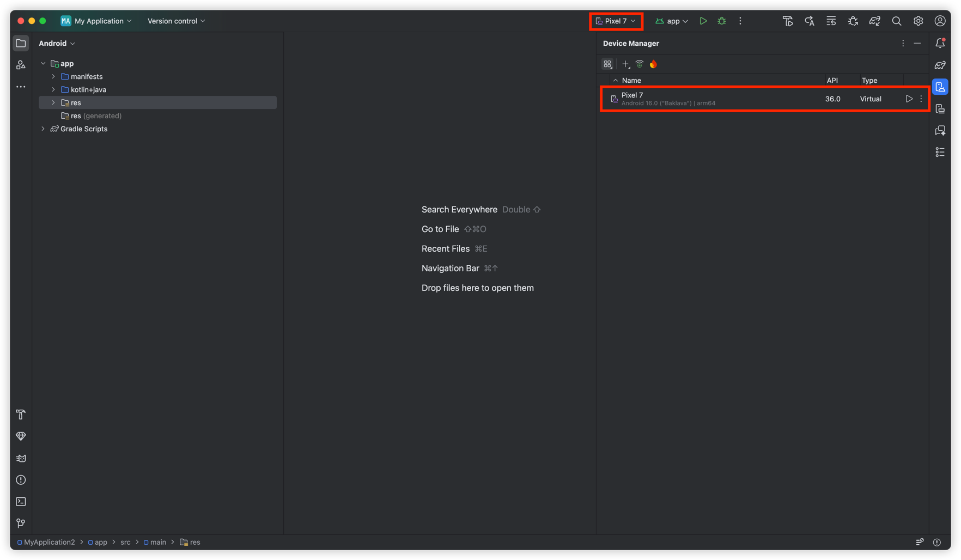Toggle the Project tool window
This screenshot has height=560, width=961.
coord(21,44)
